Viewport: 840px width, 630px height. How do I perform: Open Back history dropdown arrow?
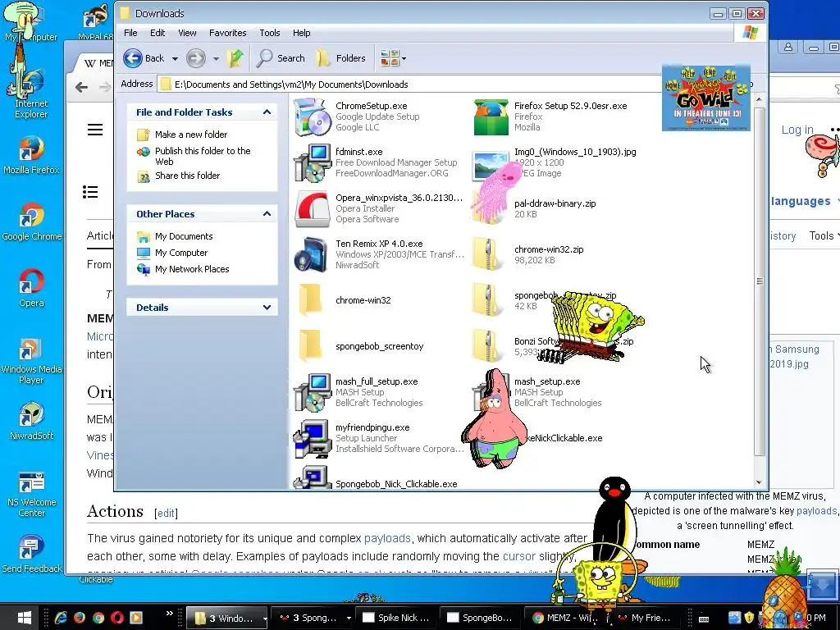175,58
